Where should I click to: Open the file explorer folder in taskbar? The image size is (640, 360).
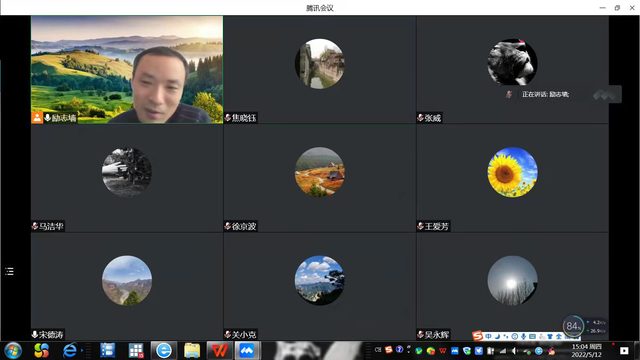click(x=192, y=351)
